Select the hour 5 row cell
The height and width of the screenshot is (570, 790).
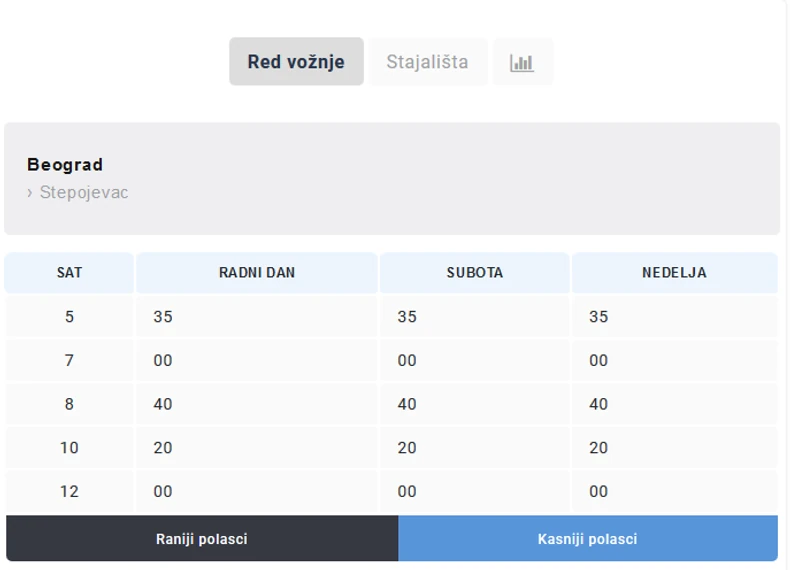click(x=69, y=317)
